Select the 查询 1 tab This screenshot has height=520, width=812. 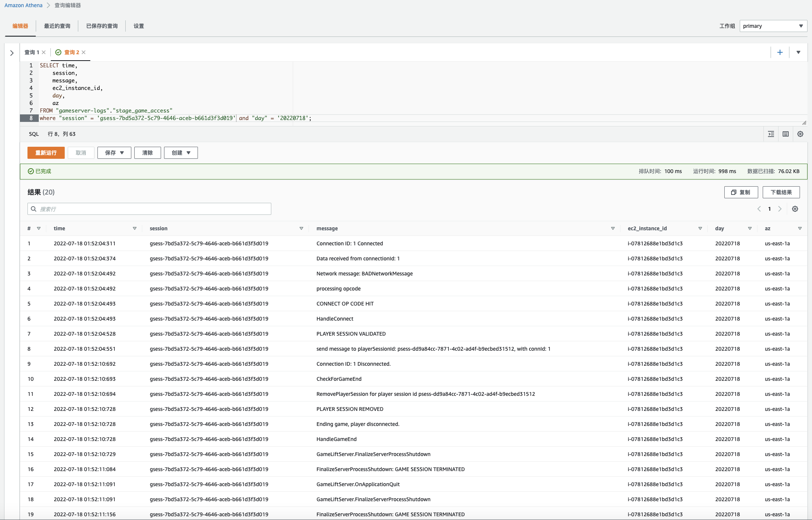tap(32, 52)
